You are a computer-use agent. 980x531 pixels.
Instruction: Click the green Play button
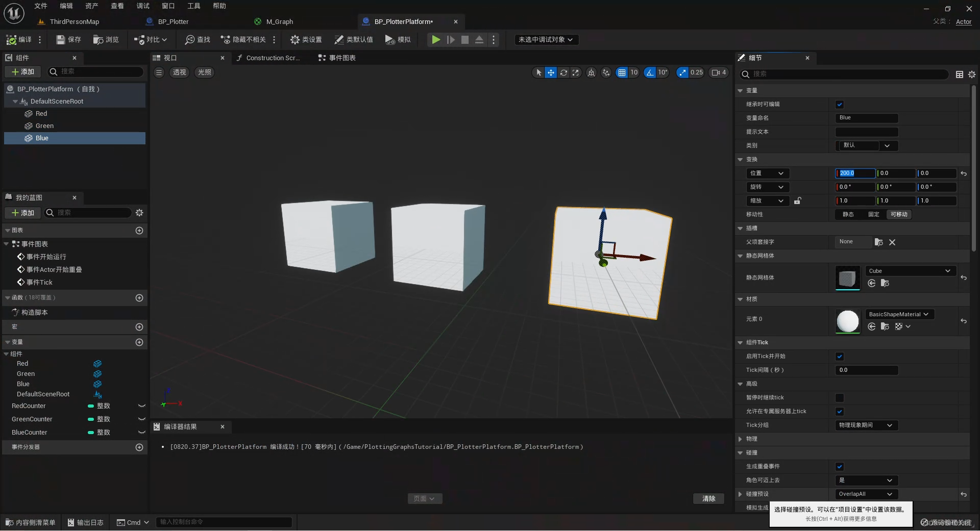coord(436,40)
